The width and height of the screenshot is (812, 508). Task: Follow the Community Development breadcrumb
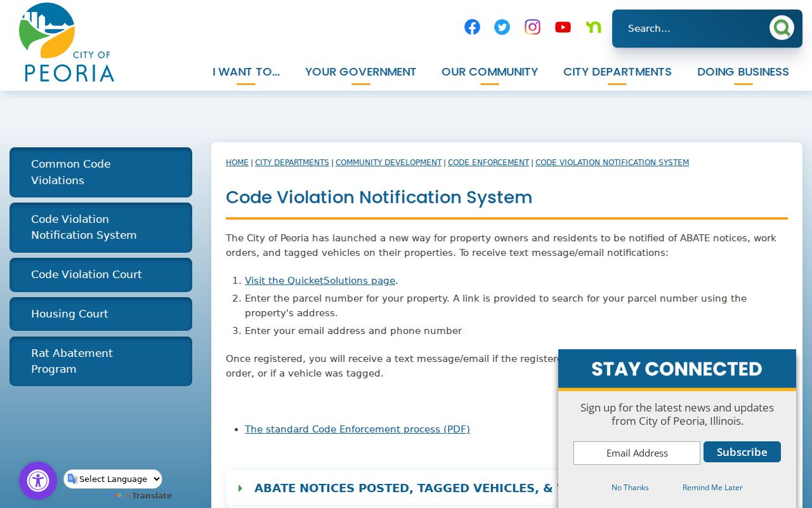(388, 163)
